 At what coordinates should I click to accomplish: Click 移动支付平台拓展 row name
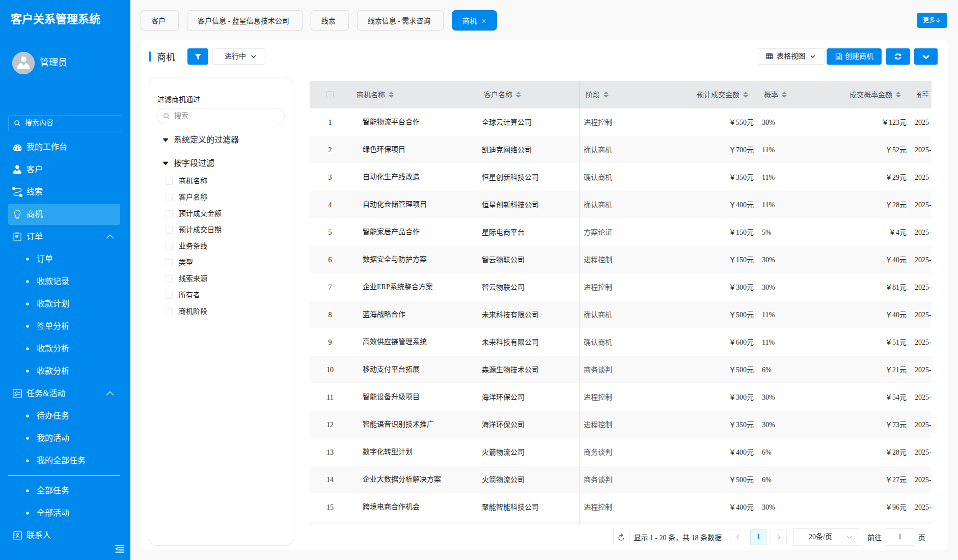click(x=391, y=370)
